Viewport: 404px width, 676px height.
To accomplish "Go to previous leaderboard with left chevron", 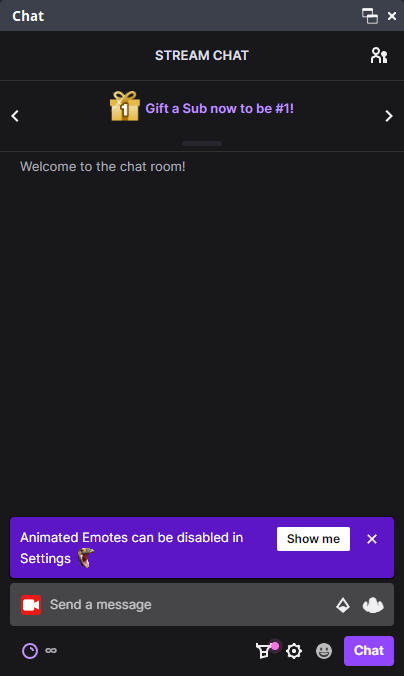I will point(15,116).
